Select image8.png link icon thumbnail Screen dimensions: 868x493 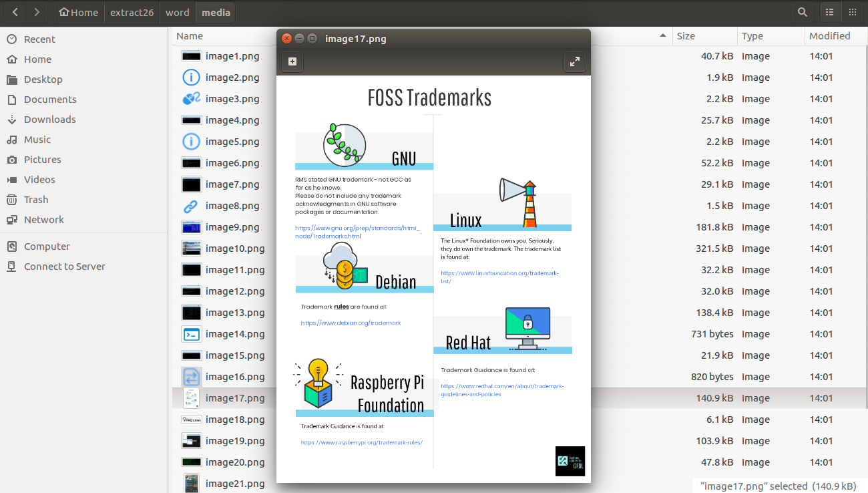pyautogui.click(x=191, y=206)
